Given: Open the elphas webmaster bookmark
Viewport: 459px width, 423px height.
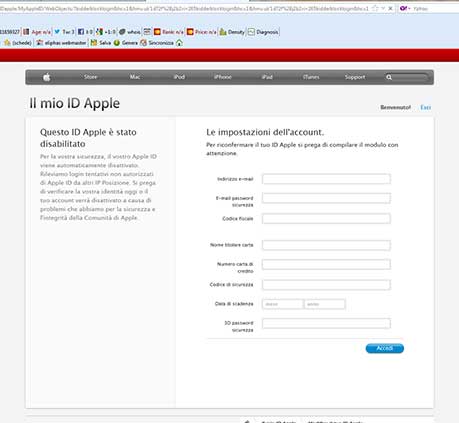Looking at the screenshot, I should click(x=61, y=43).
